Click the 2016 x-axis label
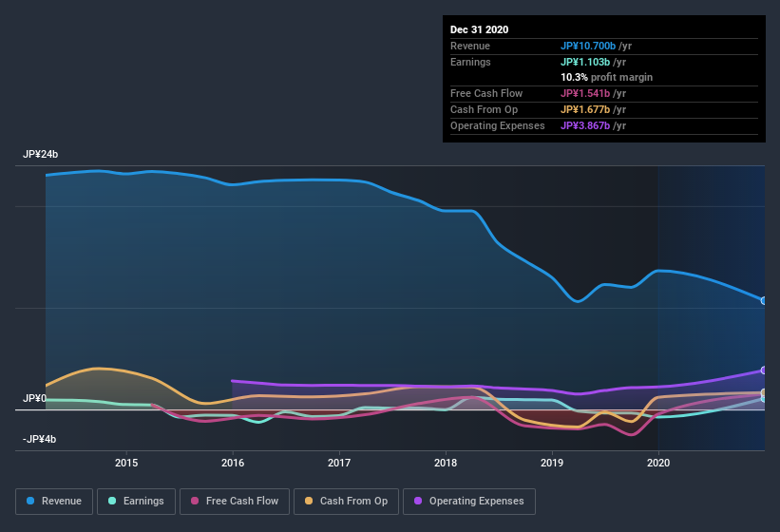 pos(233,463)
